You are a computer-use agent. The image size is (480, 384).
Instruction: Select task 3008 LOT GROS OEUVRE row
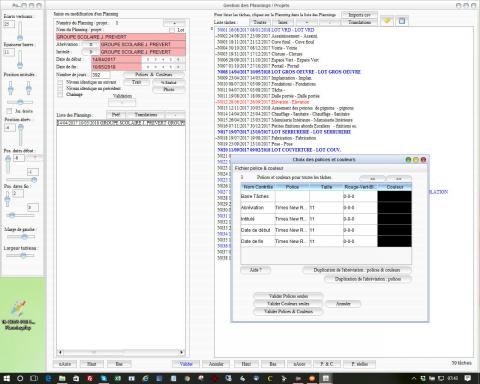tap(289, 72)
